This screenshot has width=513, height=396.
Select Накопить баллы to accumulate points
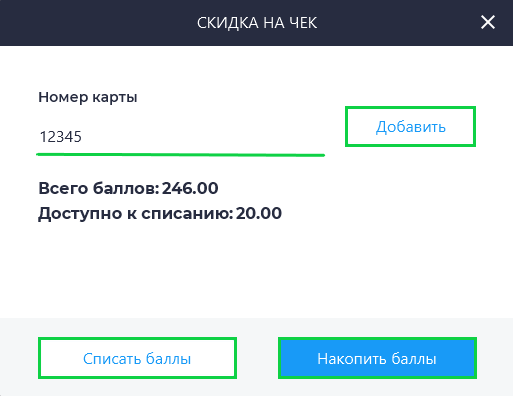[x=377, y=358]
